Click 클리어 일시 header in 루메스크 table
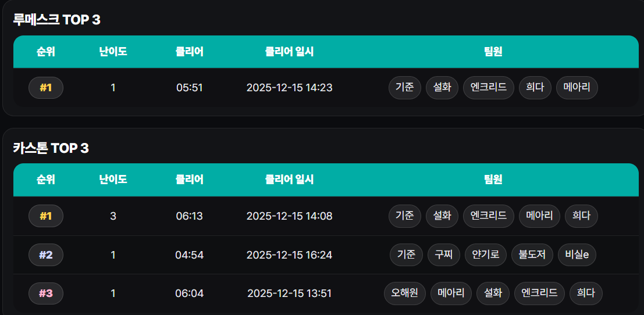The height and width of the screenshot is (315, 644). [x=289, y=52]
